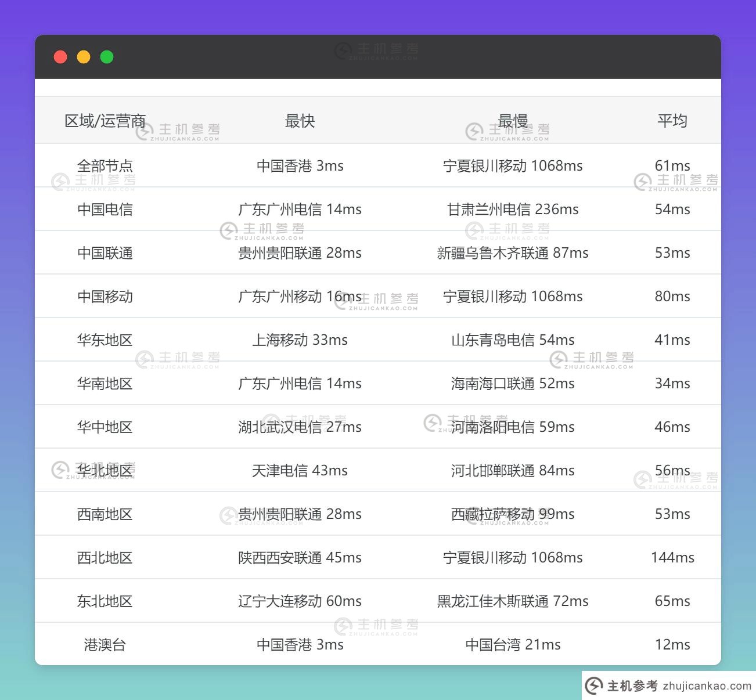
Task: Click 陕西西安联通 45ms cell
Action: click(x=300, y=558)
